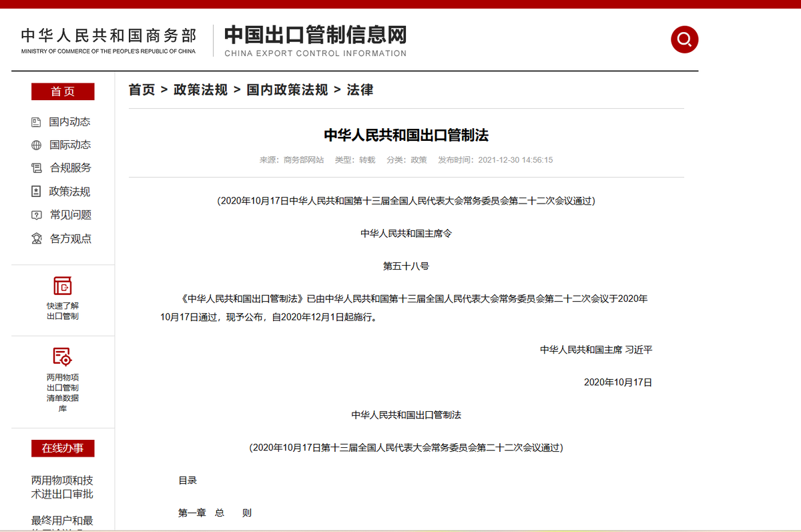Click the 常见问题 question mark icon
Screen dimensions: 801x532
[x=37, y=215]
